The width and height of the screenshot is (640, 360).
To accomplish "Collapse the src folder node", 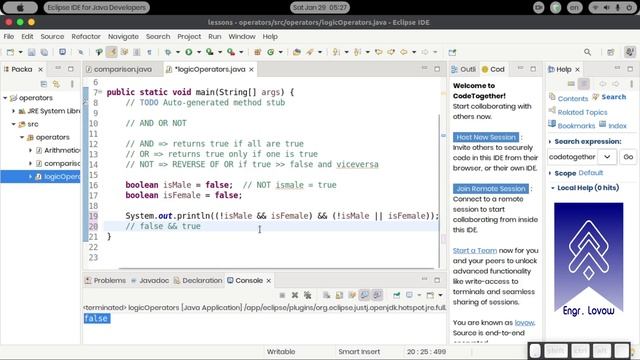I will (x=13, y=124).
